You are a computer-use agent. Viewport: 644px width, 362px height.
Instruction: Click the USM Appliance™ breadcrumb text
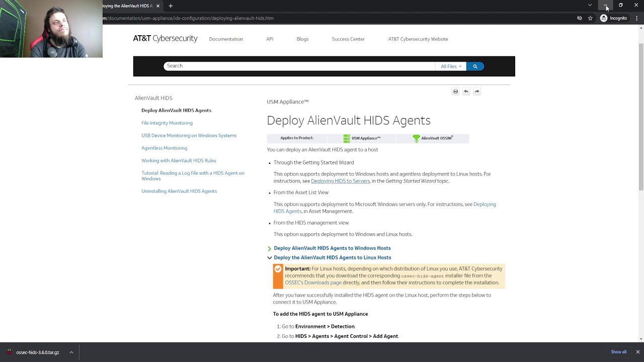point(288,102)
